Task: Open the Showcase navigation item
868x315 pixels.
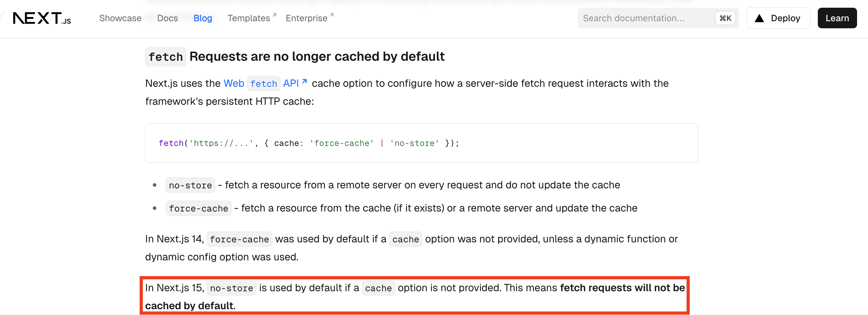Action: click(120, 18)
